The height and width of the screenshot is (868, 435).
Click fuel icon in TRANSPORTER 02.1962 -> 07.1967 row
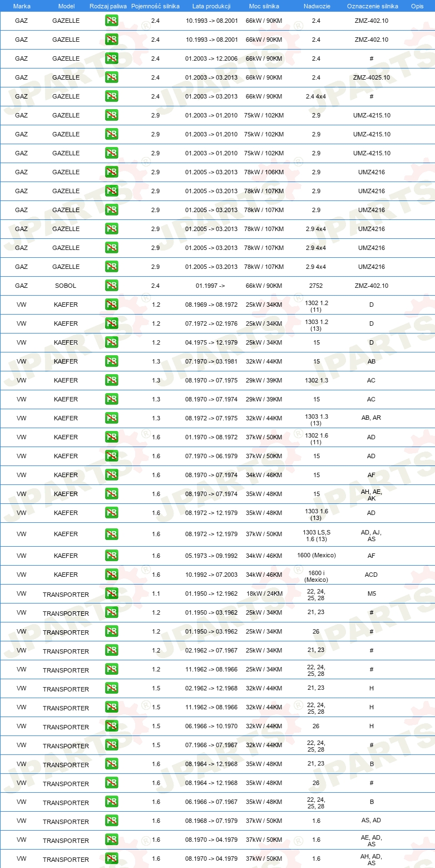pyautogui.click(x=111, y=650)
